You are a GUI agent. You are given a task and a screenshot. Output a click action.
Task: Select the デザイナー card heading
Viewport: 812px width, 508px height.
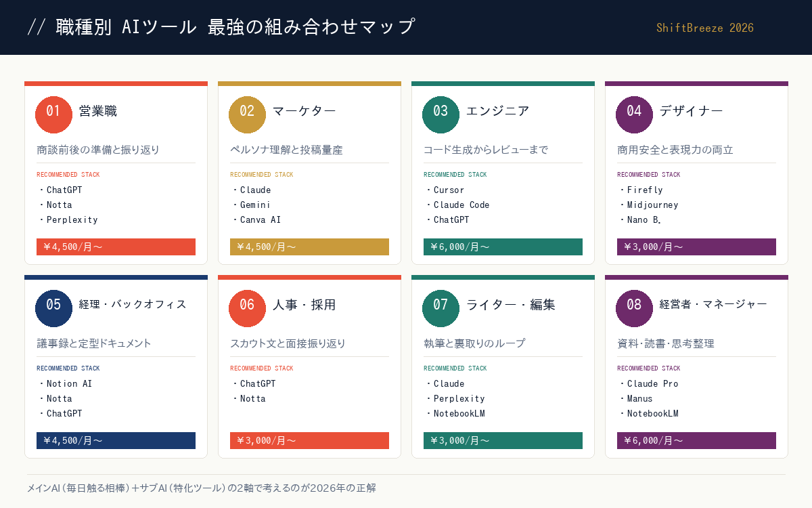click(x=691, y=111)
